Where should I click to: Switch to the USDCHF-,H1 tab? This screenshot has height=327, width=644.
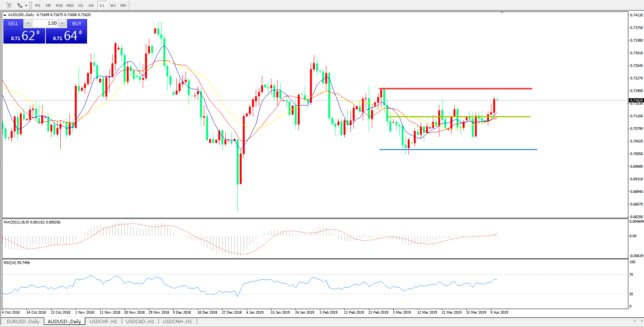[103, 322]
